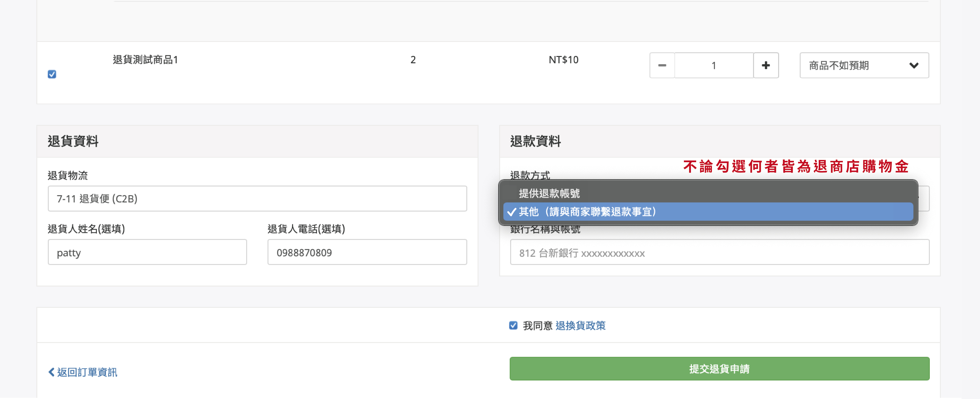
Task: Click the 退貨資料 section header
Action: tap(73, 141)
